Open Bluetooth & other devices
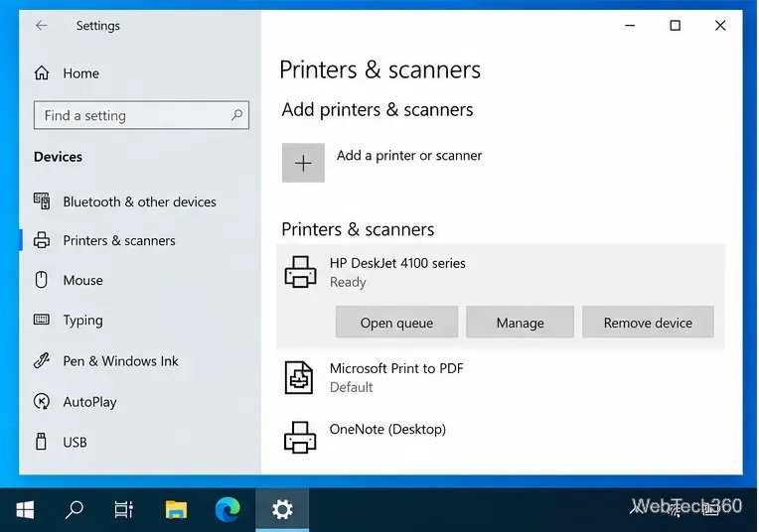Image resolution: width=759 pixels, height=532 pixels. pyautogui.click(x=125, y=201)
